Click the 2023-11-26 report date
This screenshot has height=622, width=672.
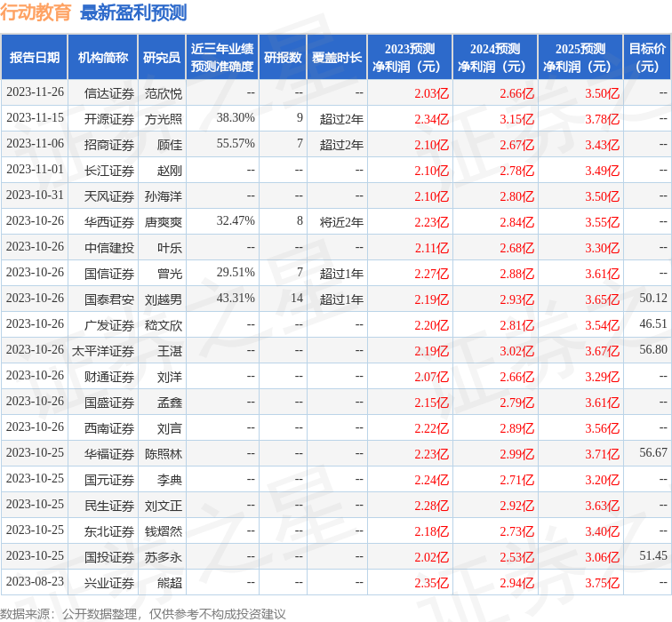[35, 92]
